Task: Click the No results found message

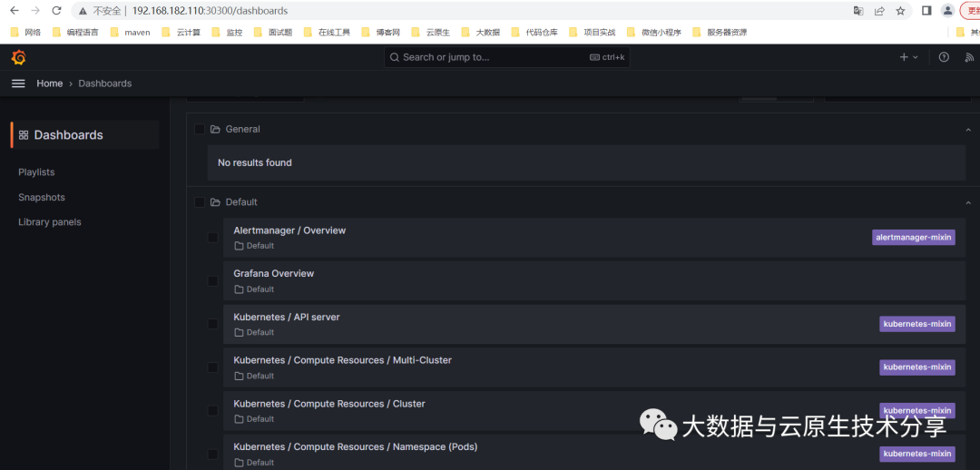Action: point(254,162)
